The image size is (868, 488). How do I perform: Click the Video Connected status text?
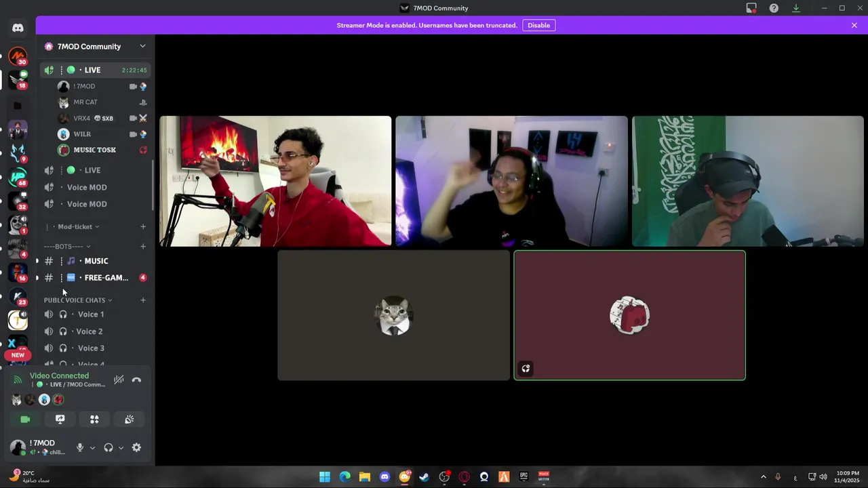click(x=59, y=375)
